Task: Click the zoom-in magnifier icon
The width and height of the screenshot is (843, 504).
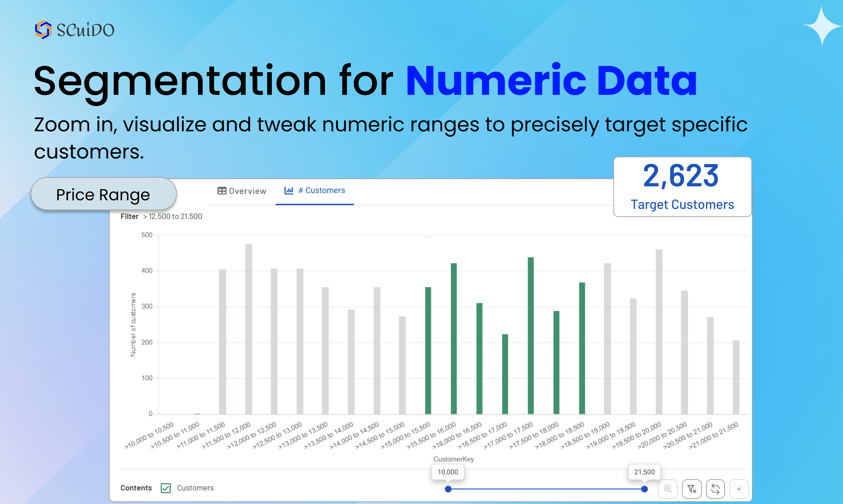Action: 668,489
